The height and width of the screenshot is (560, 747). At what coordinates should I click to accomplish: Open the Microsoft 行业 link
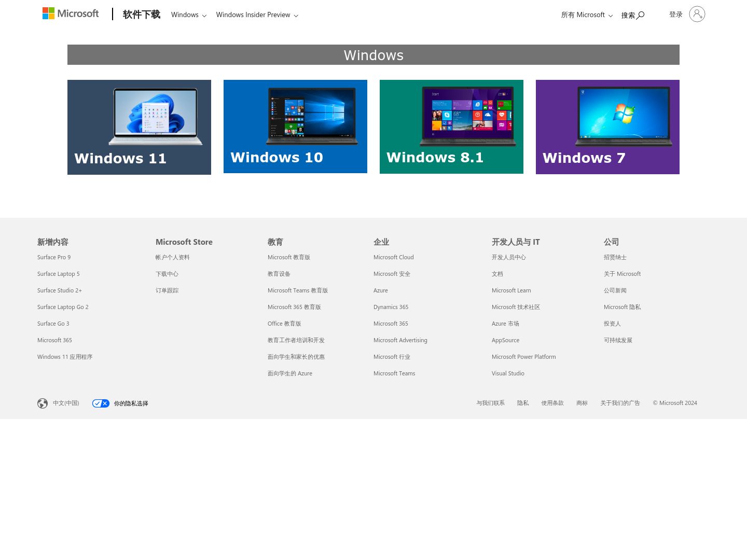[392, 357]
